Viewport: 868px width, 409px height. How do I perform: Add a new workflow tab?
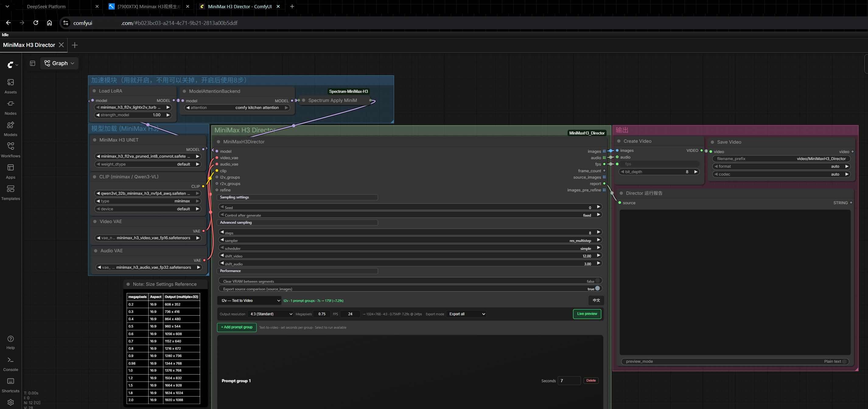tap(75, 45)
